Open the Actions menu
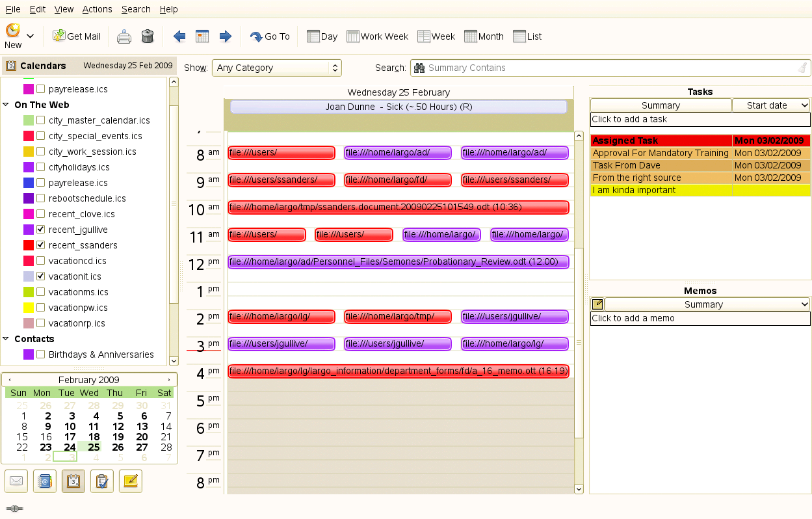This screenshot has width=812, height=519. (x=98, y=9)
